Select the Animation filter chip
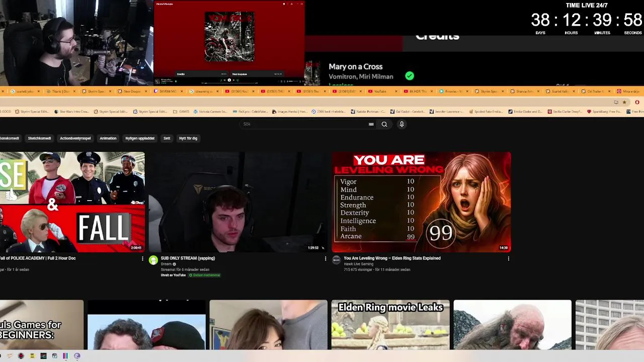Screen dimensions: 644x362 (108, 138)
